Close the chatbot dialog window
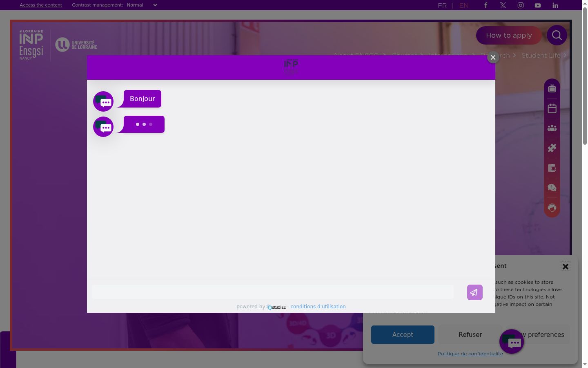The image size is (588, 368). coord(493,57)
